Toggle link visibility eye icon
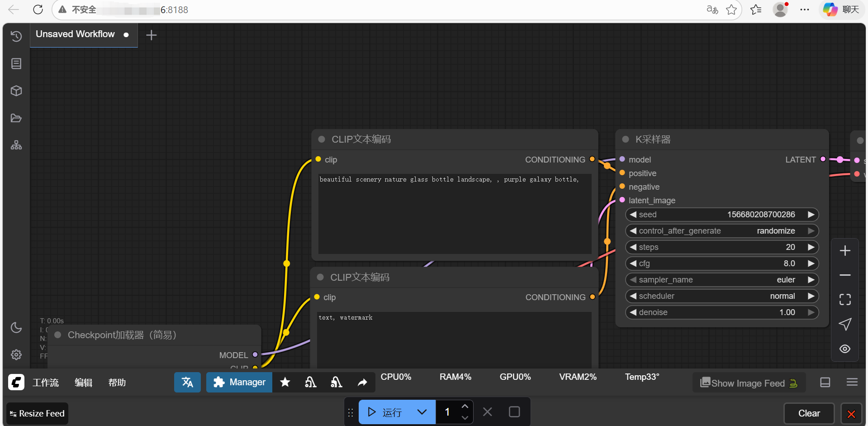868x426 pixels. [x=845, y=349]
